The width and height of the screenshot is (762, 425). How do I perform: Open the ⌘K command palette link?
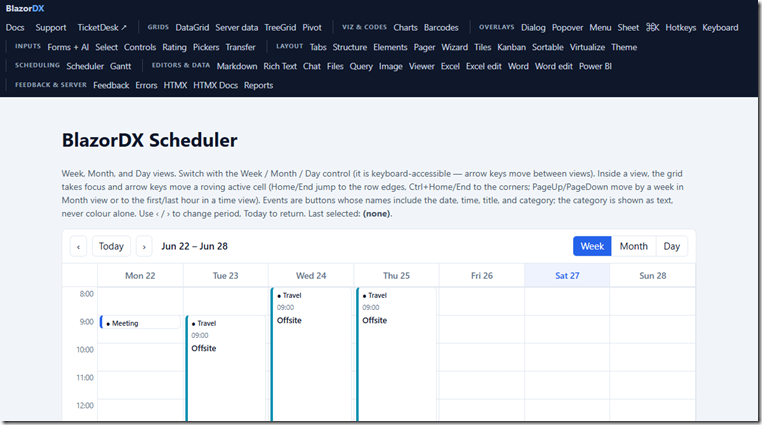click(652, 28)
